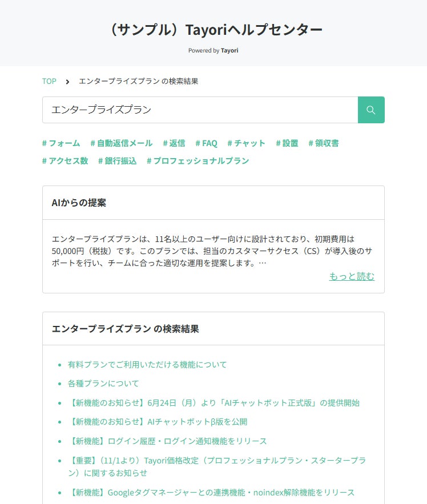
Task: Open 有料プランでご利用いただける機能について article
Action: click(147, 365)
